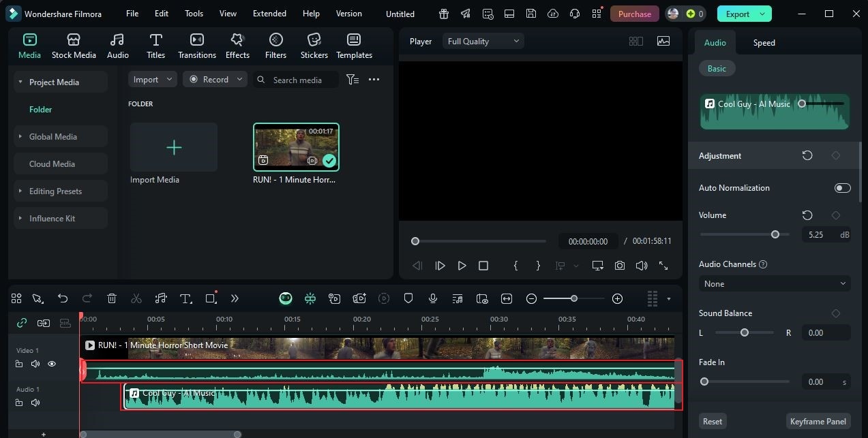
Task: Adjust the Sound Balance slider handle
Action: [x=745, y=332]
